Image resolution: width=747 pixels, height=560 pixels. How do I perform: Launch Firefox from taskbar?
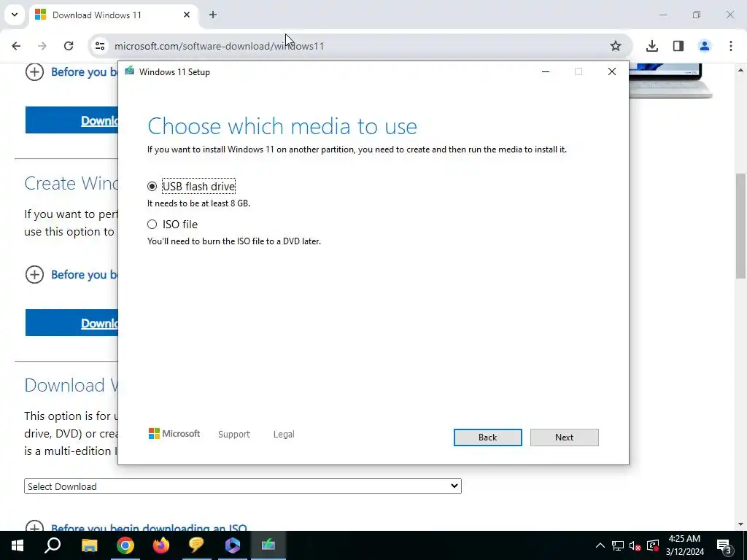point(161,545)
